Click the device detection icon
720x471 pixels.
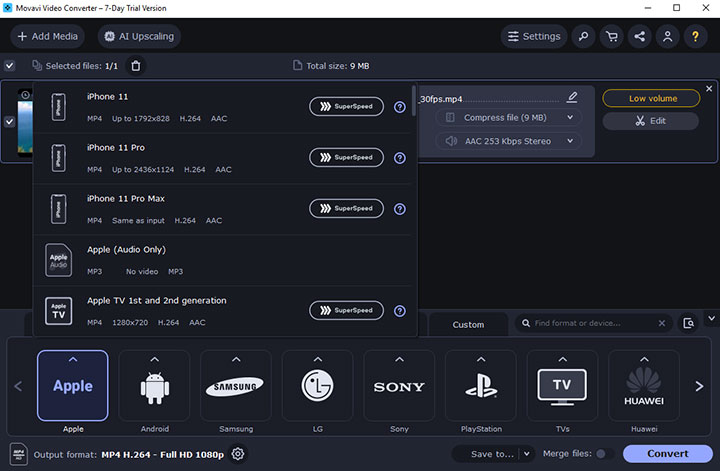tap(688, 323)
